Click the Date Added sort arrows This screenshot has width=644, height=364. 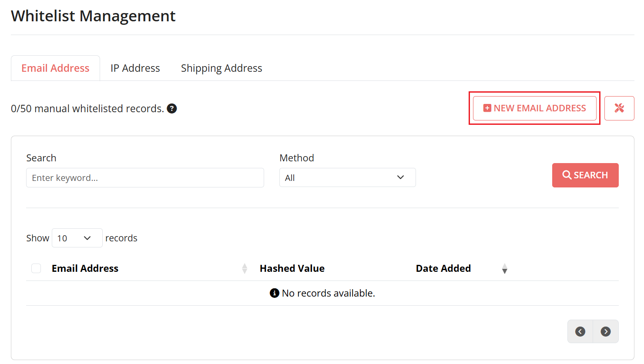coord(504,269)
